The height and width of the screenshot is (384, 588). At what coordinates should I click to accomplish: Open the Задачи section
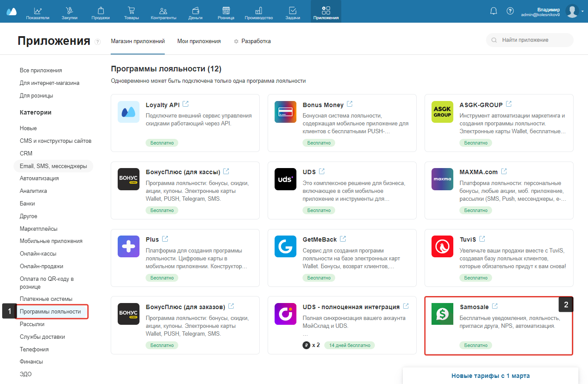point(292,13)
